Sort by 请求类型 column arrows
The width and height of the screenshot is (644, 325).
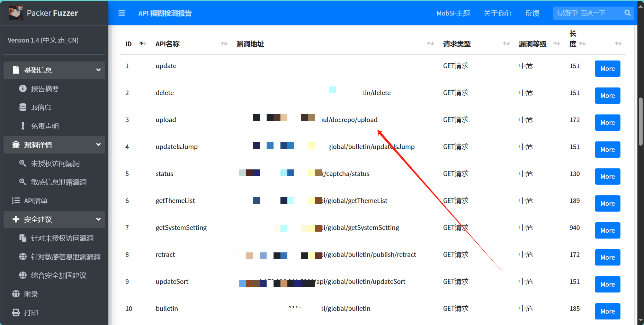[506, 44]
